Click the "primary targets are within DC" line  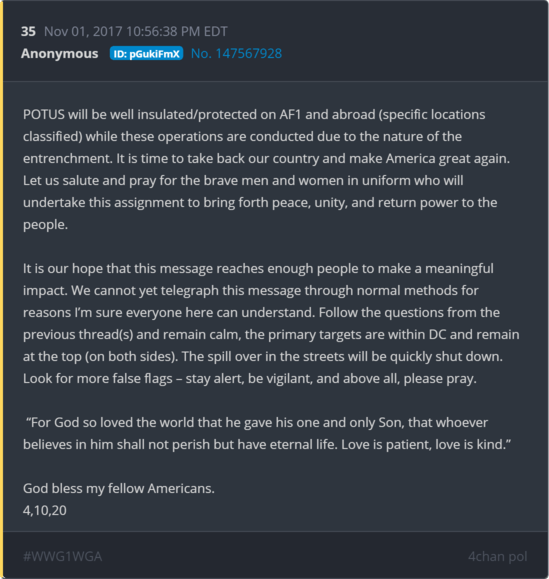(271, 335)
